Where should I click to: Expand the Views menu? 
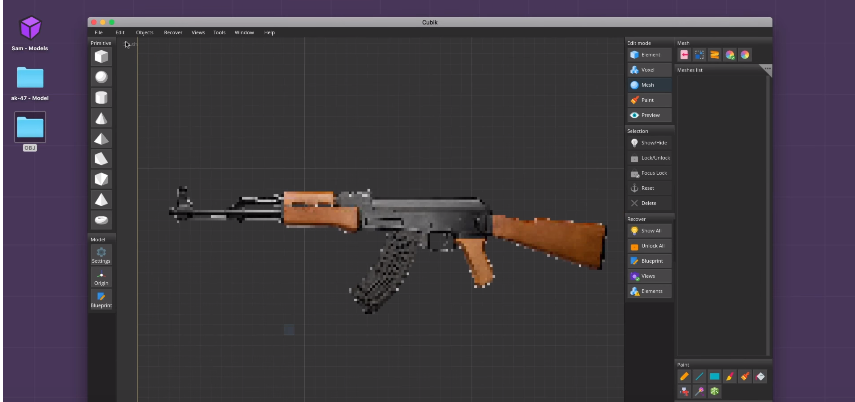tap(198, 32)
